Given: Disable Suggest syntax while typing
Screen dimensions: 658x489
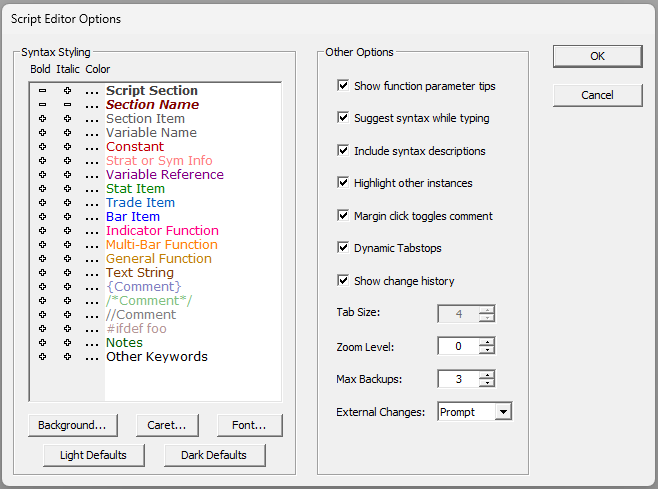Looking at the screenshot, I should pyautogui.click(x=344, y=118).
